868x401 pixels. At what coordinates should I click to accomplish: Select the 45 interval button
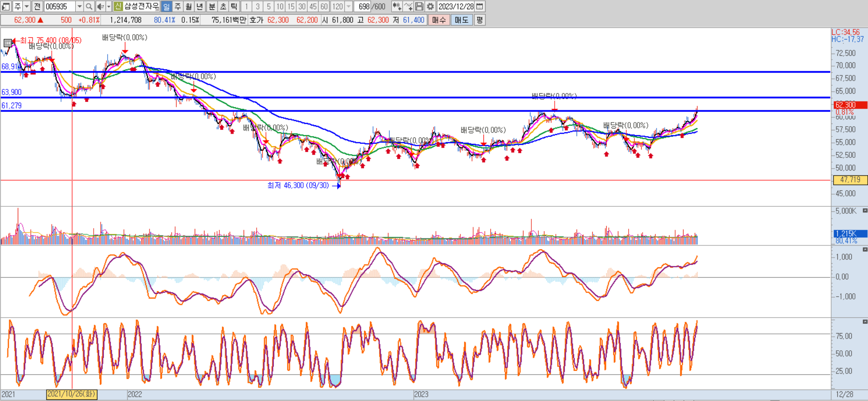point(313,7)
